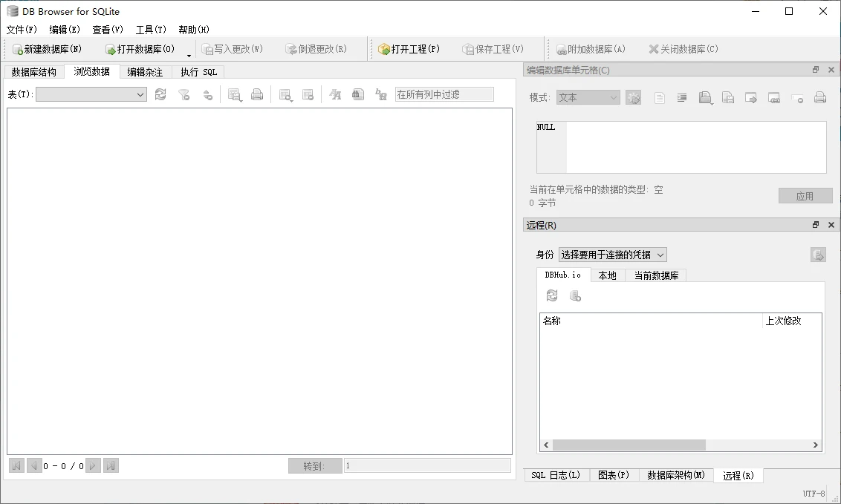Click inside the NULL cell text editor
This screenshot has width=841, height=504.
[x=681, y=147]
